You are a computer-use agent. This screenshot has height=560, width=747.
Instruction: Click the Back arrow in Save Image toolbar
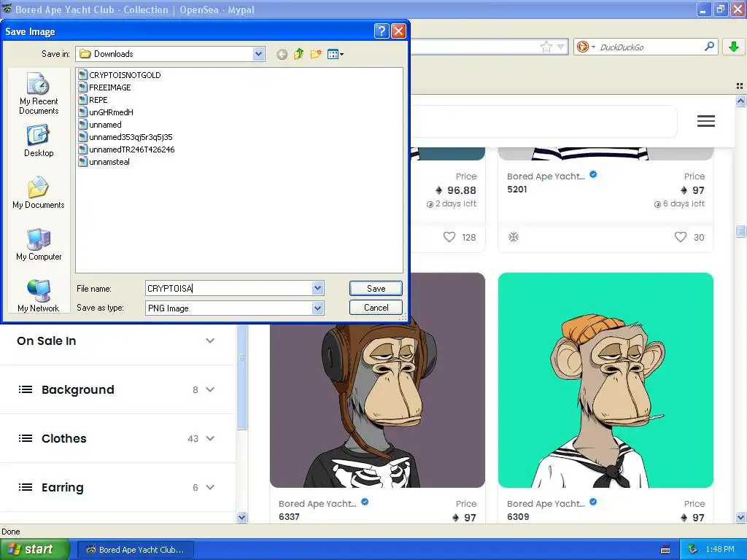[282, 54]
